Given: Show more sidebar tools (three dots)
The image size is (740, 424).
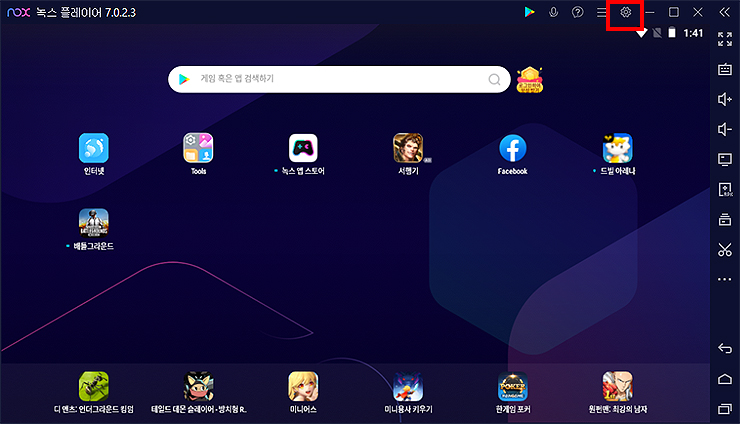Looking at the screenshot, I should point(725,279).
